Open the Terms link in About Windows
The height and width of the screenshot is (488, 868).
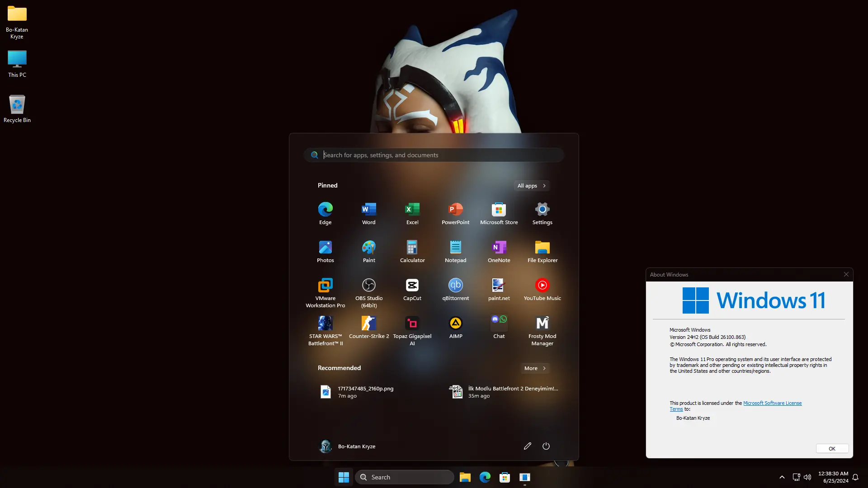point(676,409)
